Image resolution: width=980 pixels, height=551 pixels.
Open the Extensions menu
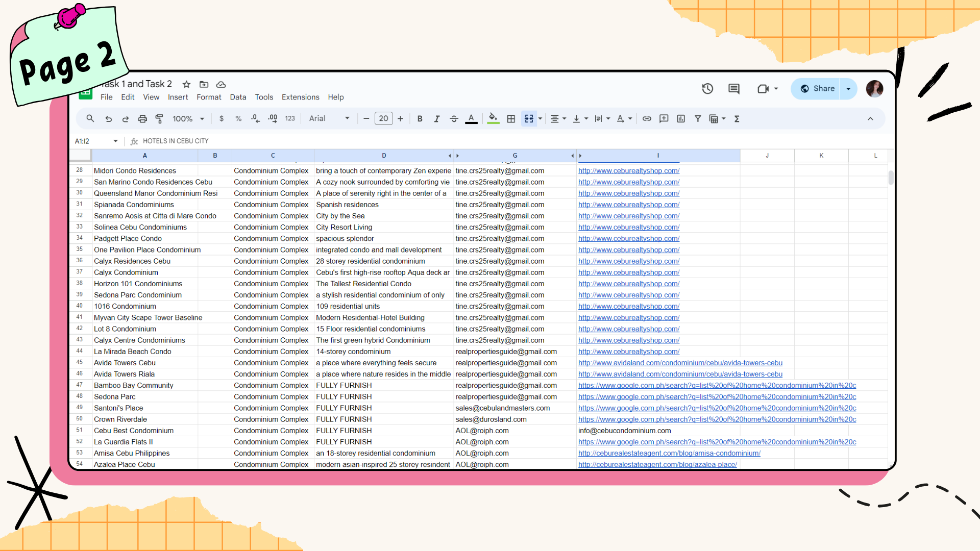pos(300,97)
